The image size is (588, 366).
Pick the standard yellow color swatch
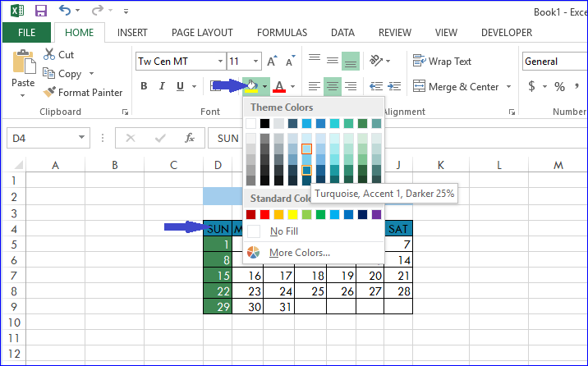click(x=292, y=215)
